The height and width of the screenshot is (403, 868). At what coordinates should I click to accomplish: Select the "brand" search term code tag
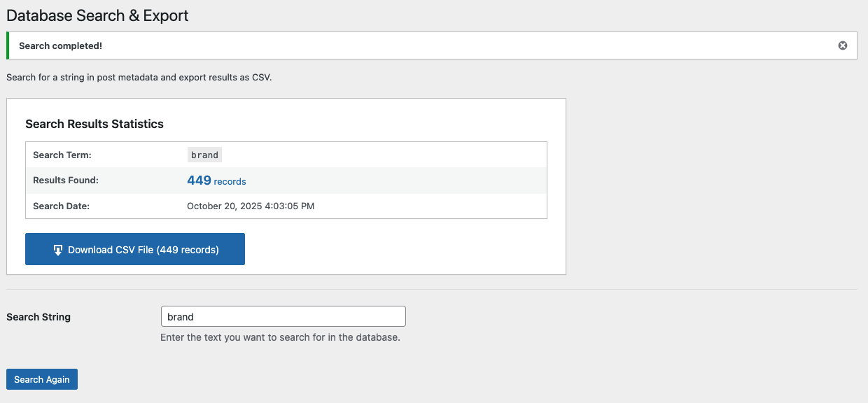pos(204,155)
